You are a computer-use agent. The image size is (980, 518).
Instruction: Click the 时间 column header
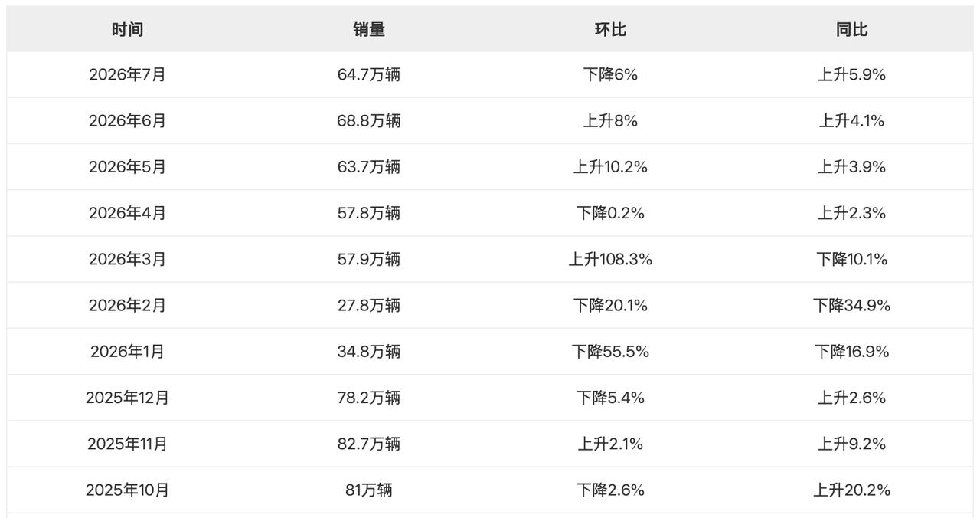point(127,29)
